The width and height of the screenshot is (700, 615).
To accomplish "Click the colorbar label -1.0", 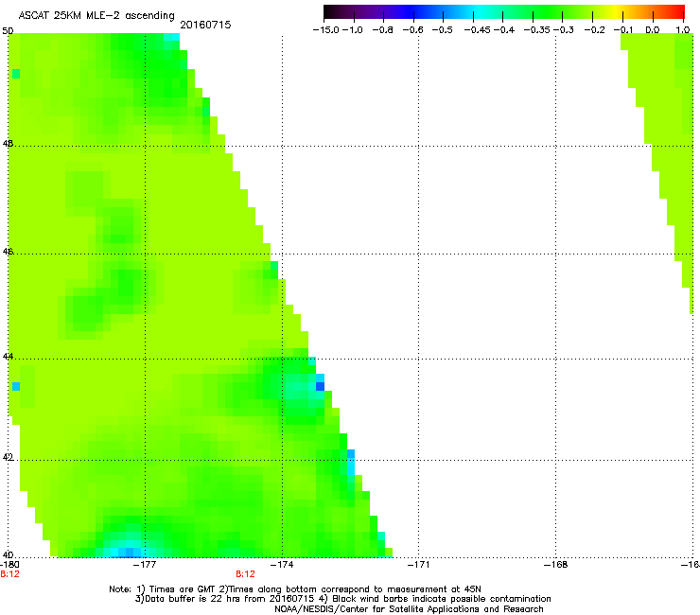I will click(353, 30).
